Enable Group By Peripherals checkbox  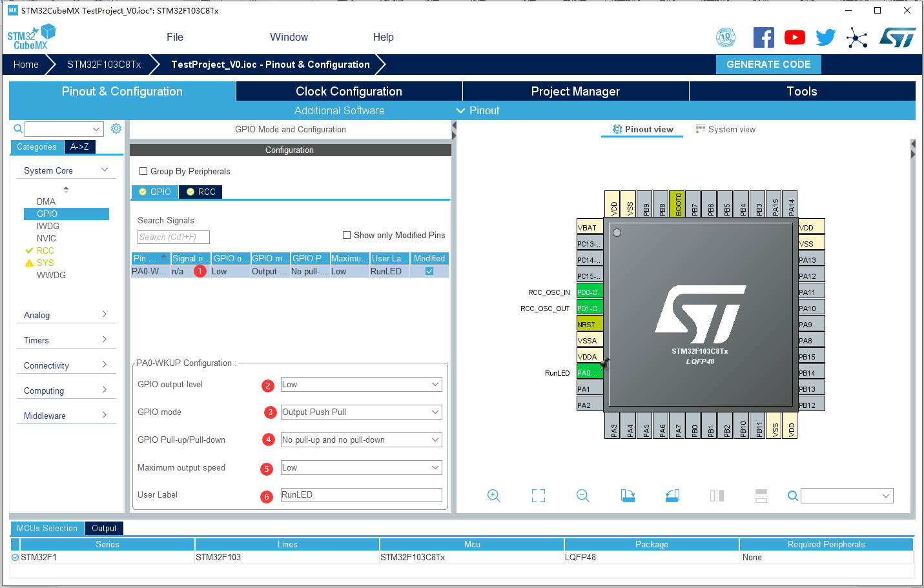pyautogui.click(x=143, y=171)
